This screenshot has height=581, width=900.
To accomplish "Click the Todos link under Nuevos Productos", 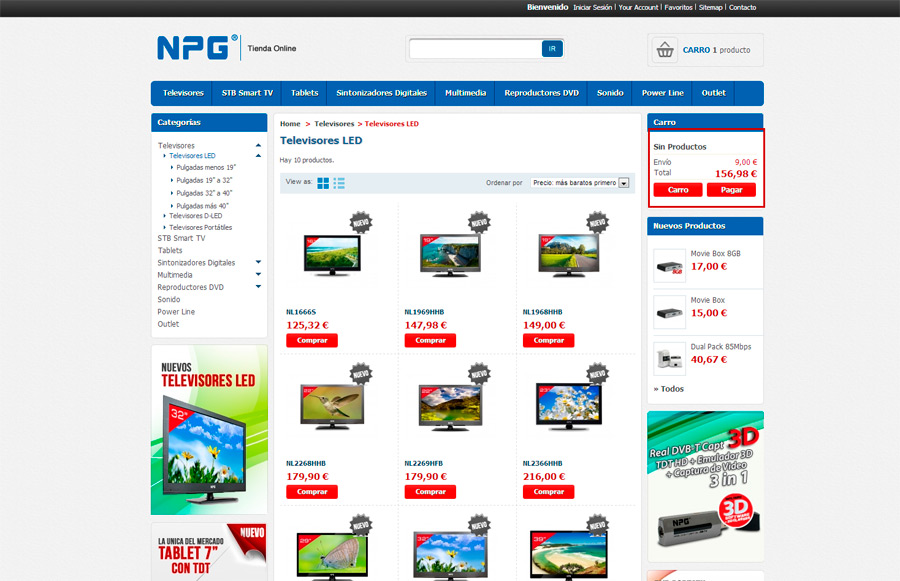I will pyautogui.click(x=669, y=389).
